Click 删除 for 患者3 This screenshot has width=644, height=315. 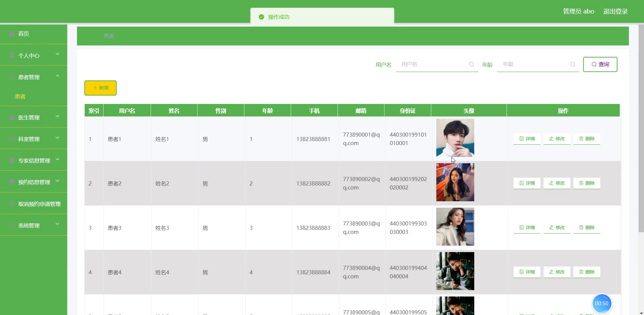587,228
